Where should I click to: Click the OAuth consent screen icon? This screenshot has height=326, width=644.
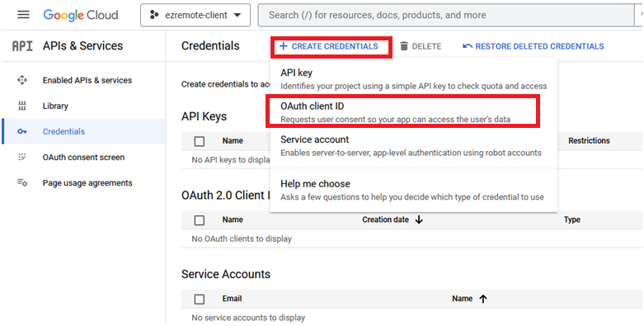pos(22,157)
